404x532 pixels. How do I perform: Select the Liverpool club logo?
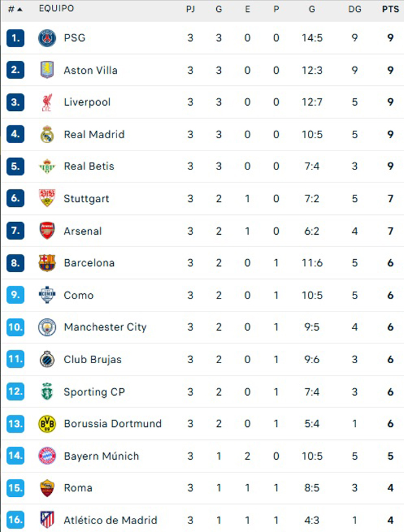47,102
